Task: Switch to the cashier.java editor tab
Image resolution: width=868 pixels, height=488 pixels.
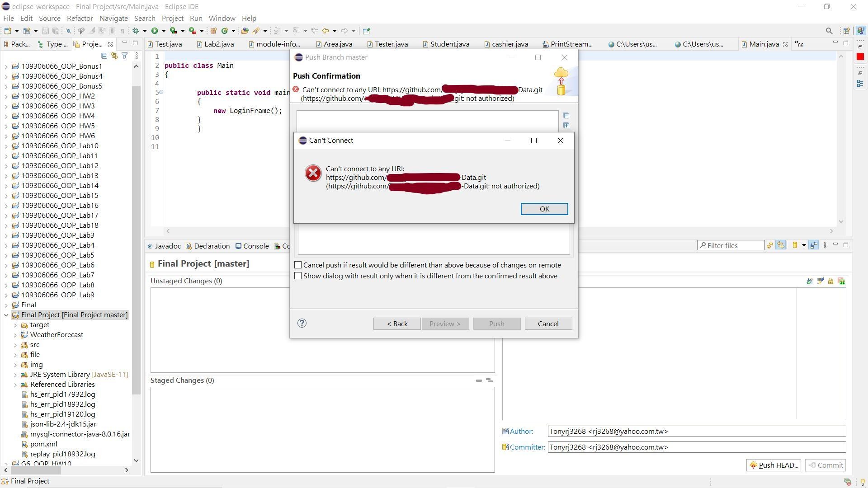Action: 506,44
